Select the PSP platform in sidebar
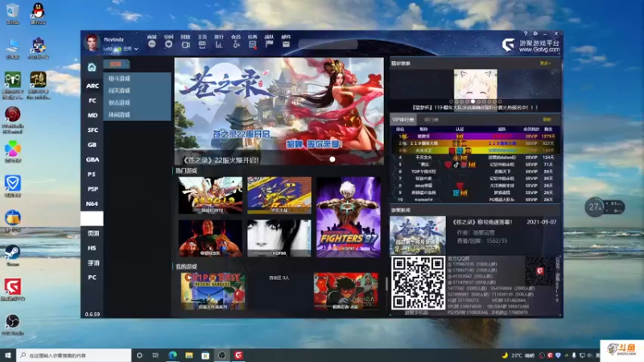This screenshot has width=644, height=362. [x=92, y=189]
